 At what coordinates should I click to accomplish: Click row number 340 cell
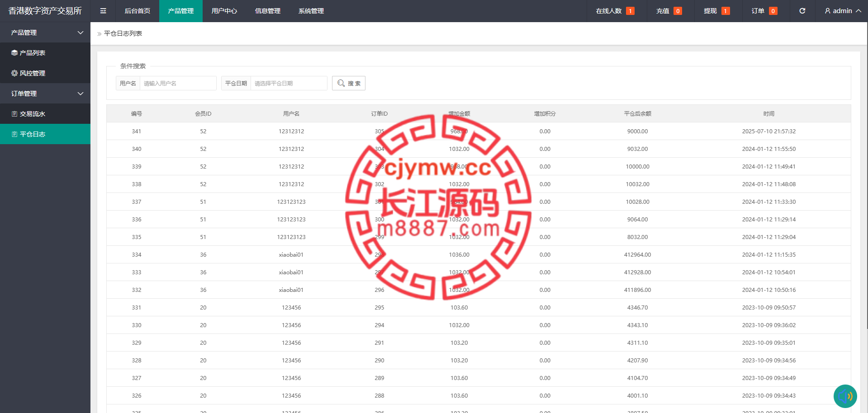[137, 149]
